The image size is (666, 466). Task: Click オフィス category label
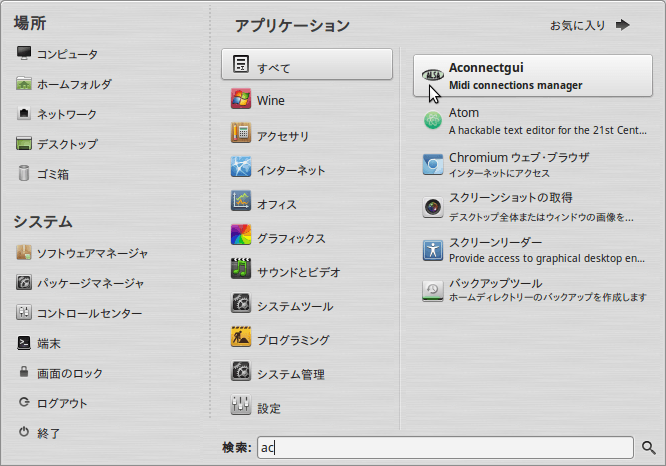point(277,205)
